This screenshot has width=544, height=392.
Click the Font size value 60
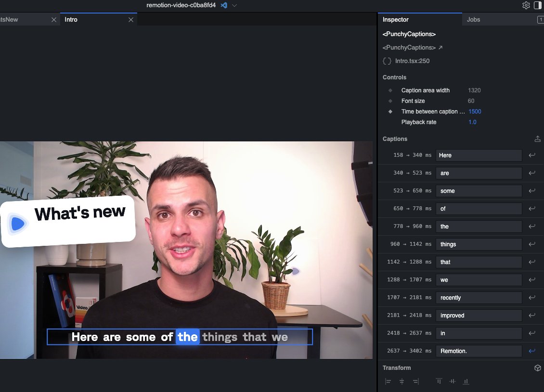pyautogui.click(x=471, y=101)
